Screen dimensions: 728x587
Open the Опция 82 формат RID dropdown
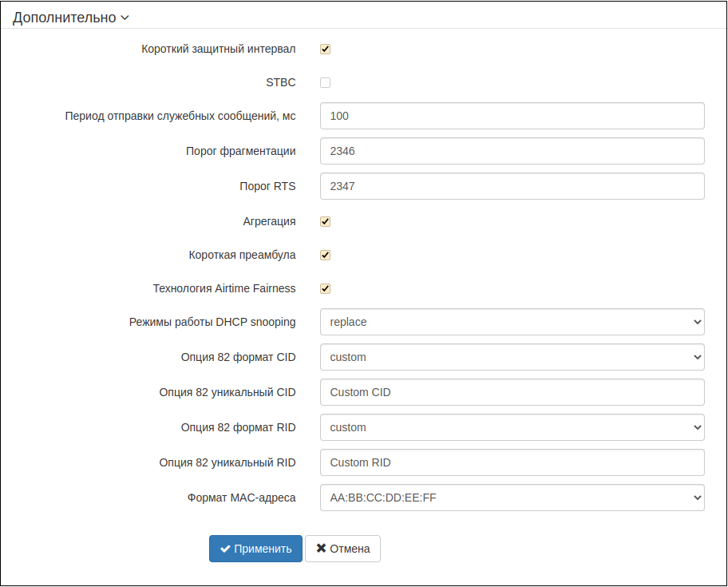512,427
